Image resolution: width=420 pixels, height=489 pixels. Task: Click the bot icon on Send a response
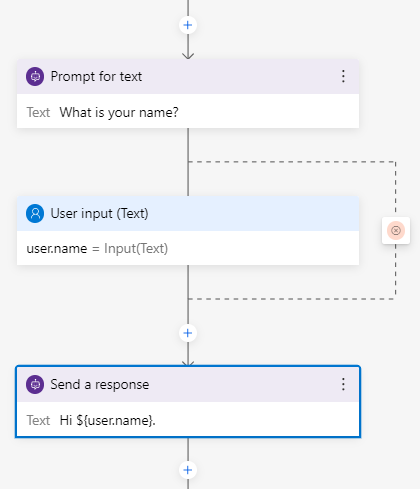[x=35, y=384]
